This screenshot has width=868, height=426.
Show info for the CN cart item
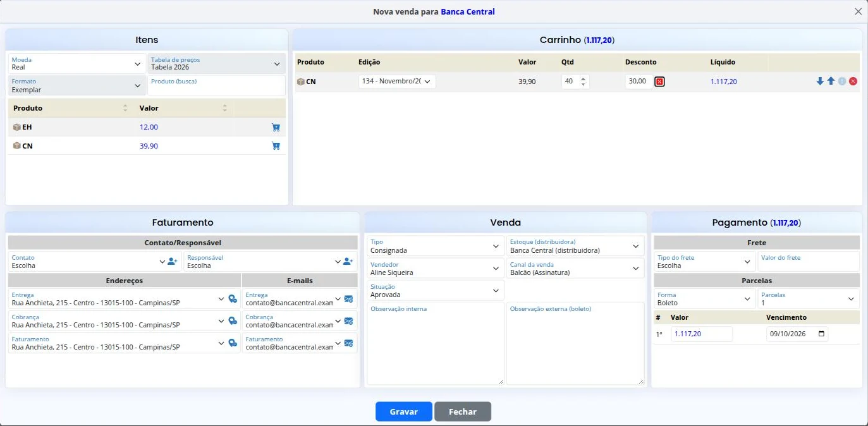point(841,82)
